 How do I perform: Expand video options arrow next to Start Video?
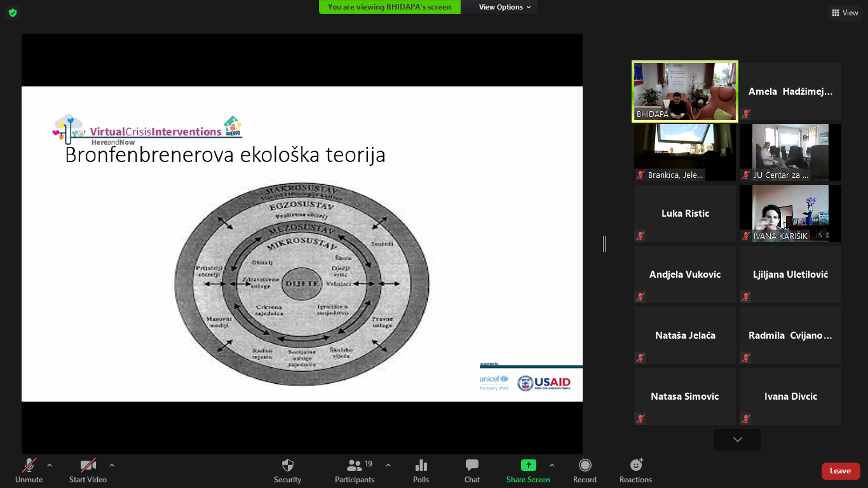112,465
